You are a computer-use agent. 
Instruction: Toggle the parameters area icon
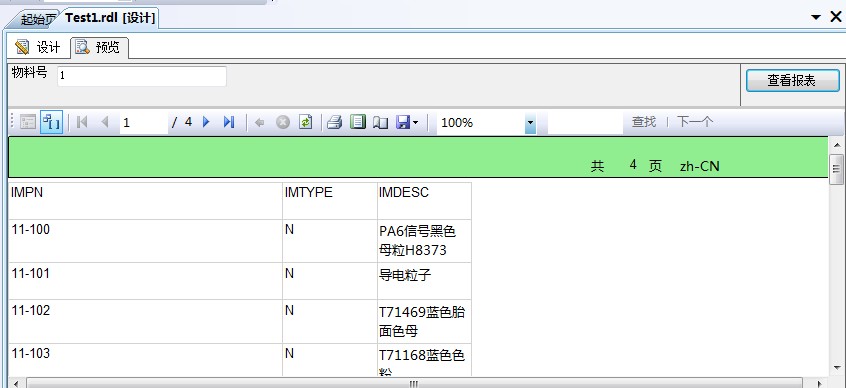pos(51,122)
